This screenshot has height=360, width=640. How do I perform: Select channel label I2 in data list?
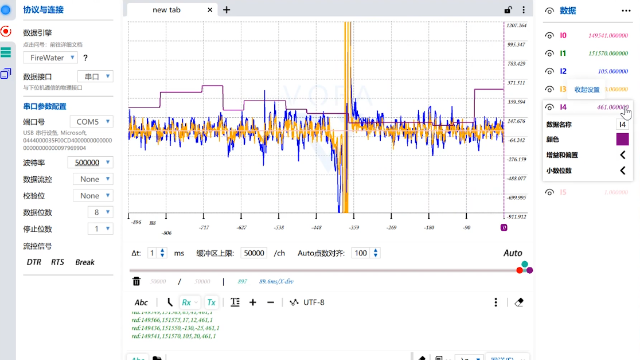[563, 71]
